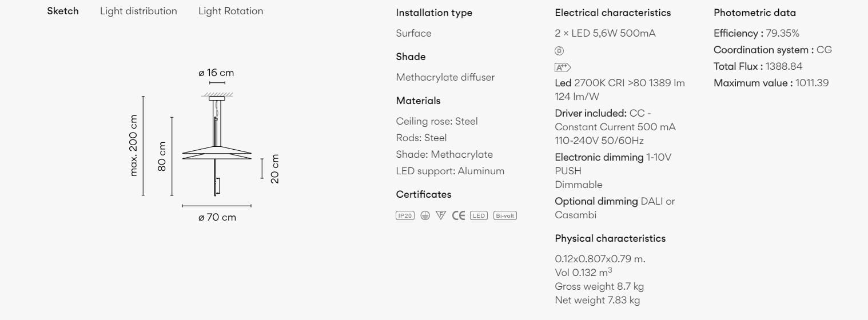The height and width of the screenshot is (320, 868).
Task: Click the ø 16 cm dimension label
Action: click(216, 73)
